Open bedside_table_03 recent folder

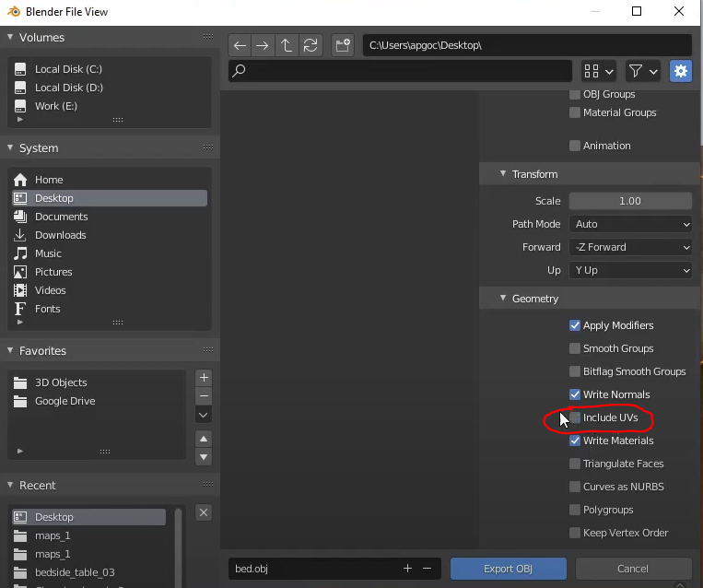click(x=88, y=572)
